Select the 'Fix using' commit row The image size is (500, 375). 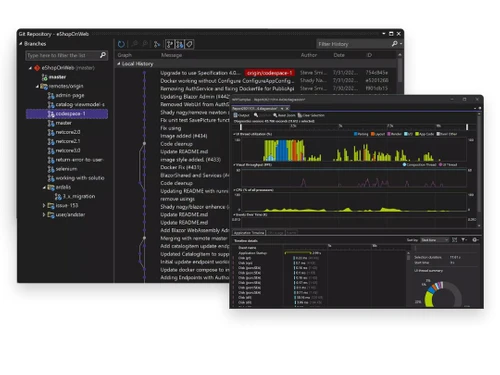(171, 128)
